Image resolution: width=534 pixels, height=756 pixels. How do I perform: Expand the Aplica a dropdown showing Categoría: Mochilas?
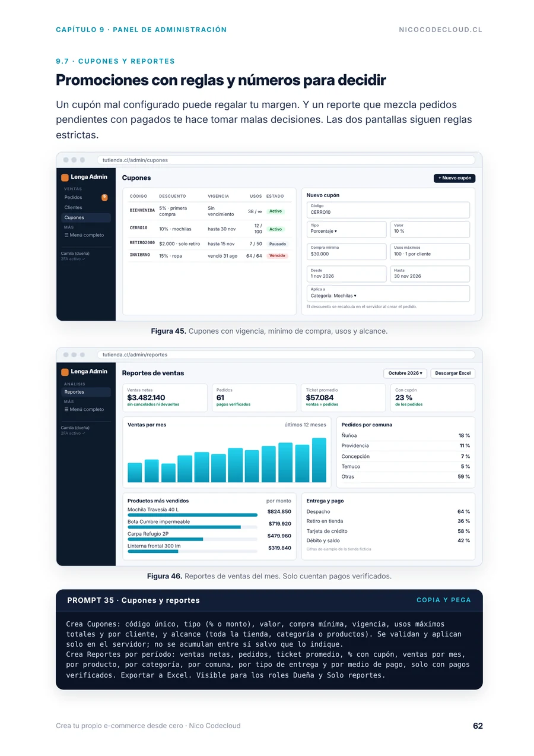click(x=388, y=293)
